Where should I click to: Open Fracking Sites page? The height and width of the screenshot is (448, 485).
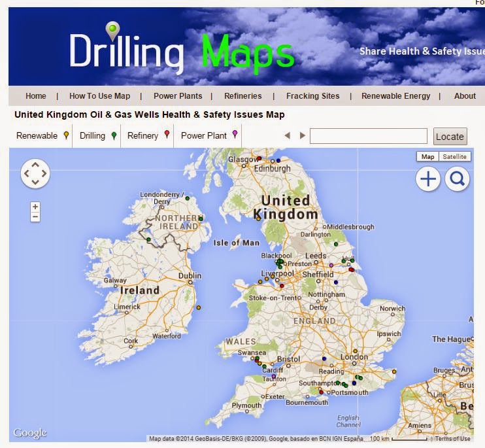click(x=312, y=96)
